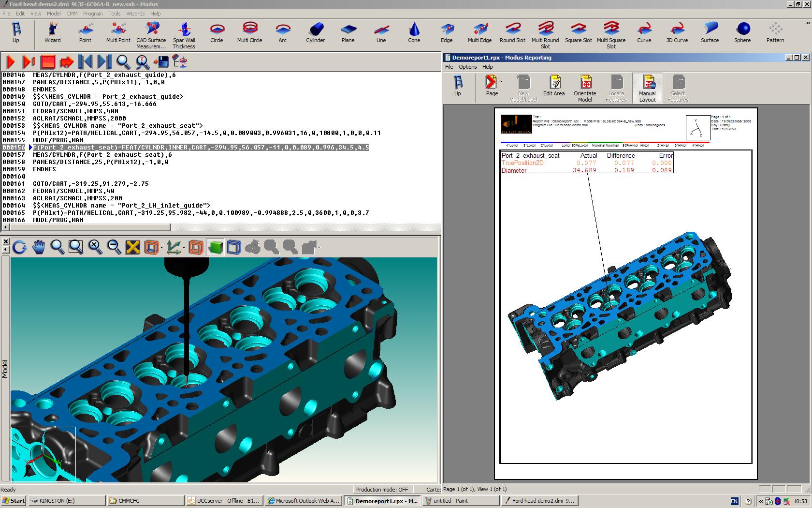The image size is (812, 508).
Task: Expand the coordinate axes dropdown arrow
Action: coord(184,248)
